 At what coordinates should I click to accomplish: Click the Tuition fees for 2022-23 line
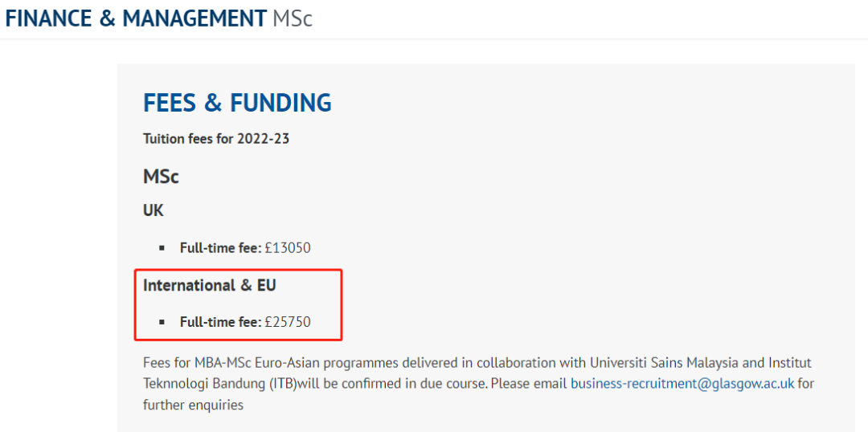pos(216,139)
